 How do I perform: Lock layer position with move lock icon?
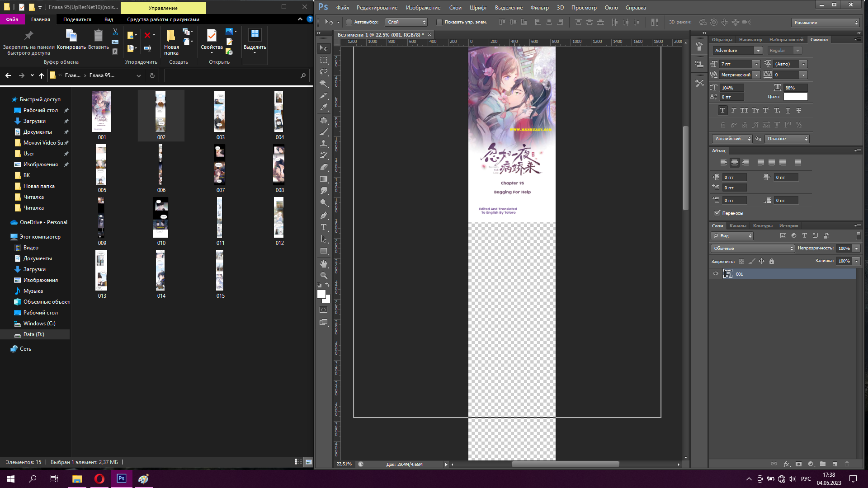point(762,261)
